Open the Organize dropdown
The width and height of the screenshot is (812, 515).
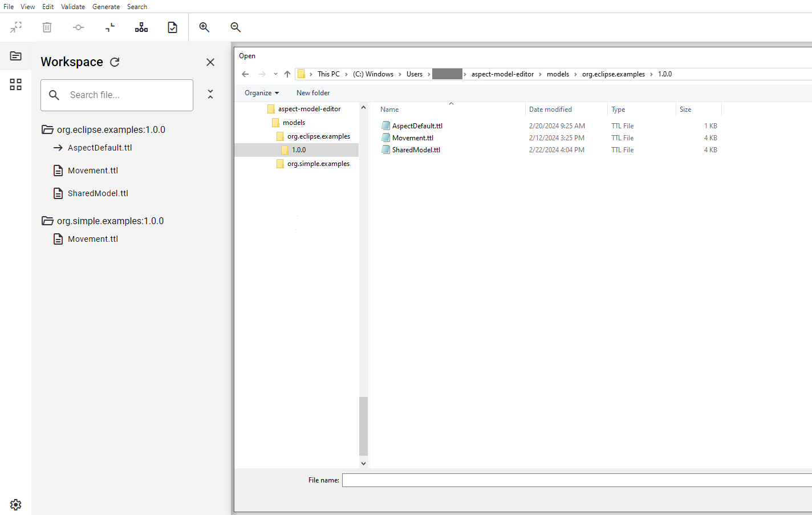(262, 93)
